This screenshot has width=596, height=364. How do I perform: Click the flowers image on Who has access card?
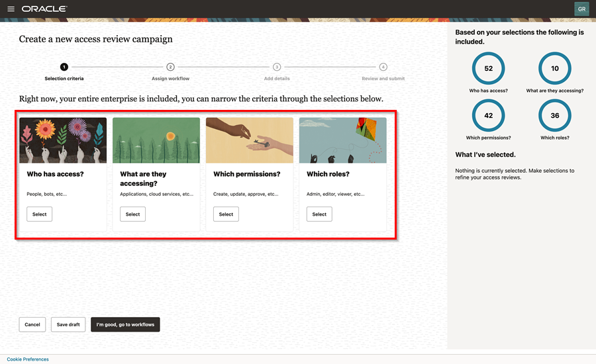63,140
